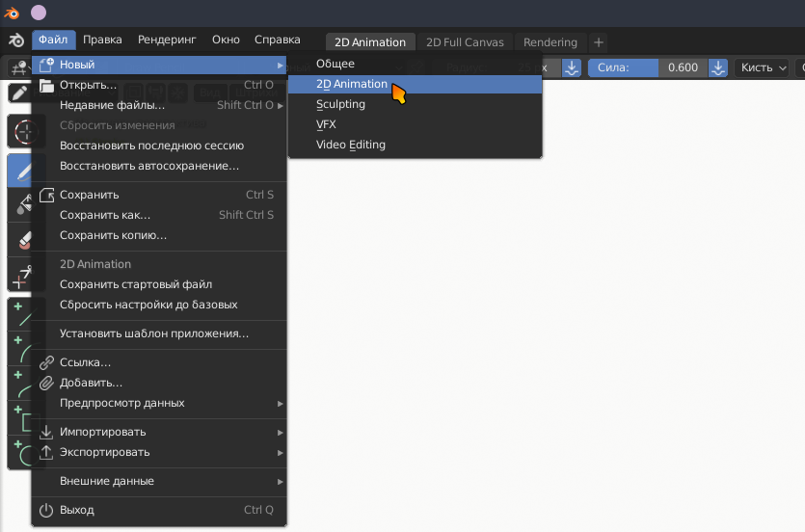Select the Circle primitive tool
Viewport: 805px width, 532px height.
click(x=21, y=452)
